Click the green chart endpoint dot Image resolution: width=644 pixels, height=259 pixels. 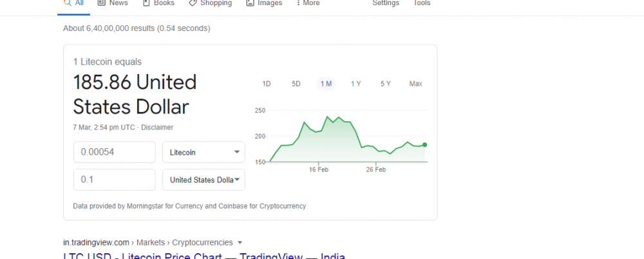click(x=425, y=144)
